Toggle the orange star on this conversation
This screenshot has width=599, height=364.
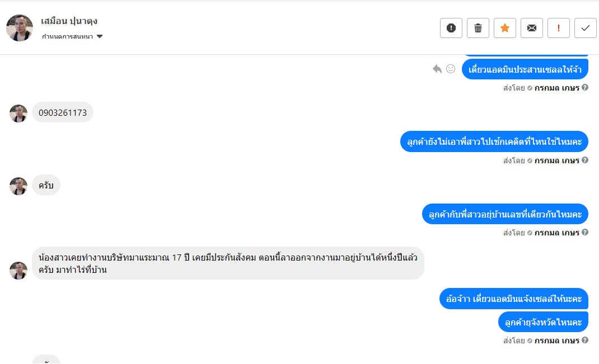[505, 28]
